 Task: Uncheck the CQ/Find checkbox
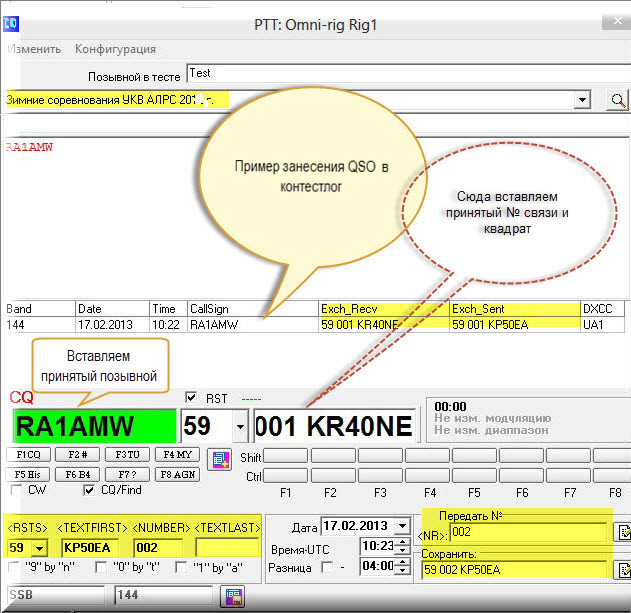(x=90, y=490)
